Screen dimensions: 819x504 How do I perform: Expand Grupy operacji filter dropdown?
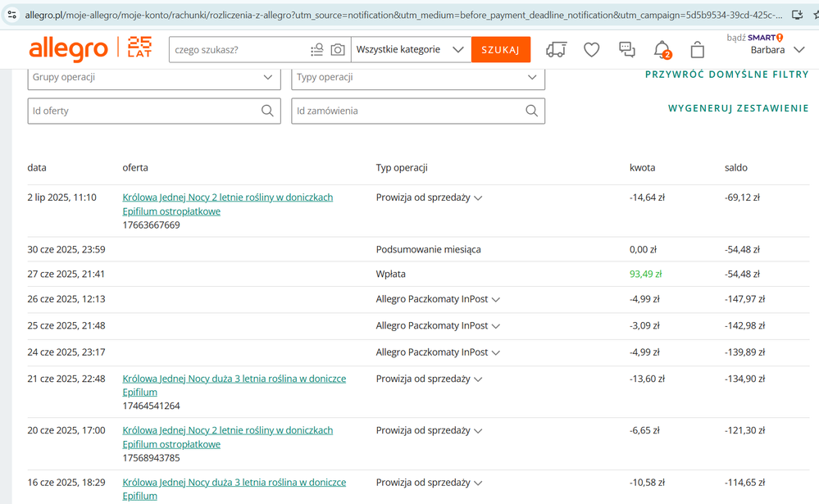tap(154, 77)
